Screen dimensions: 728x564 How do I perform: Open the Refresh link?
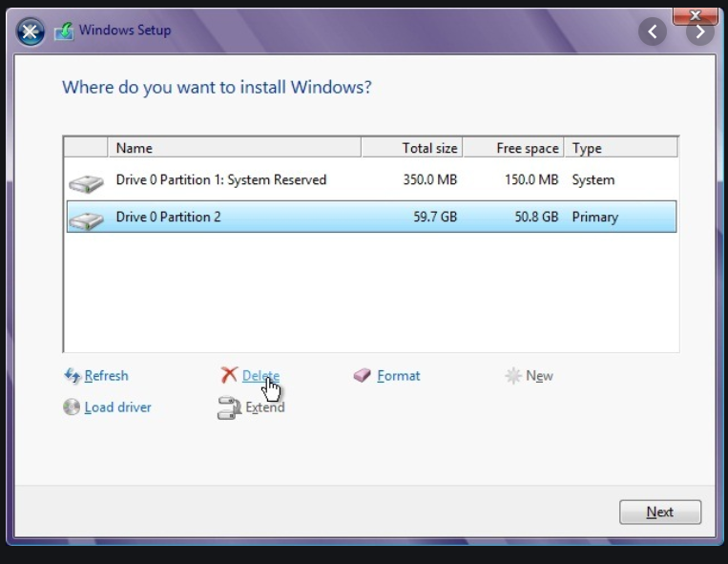[106, 376]
